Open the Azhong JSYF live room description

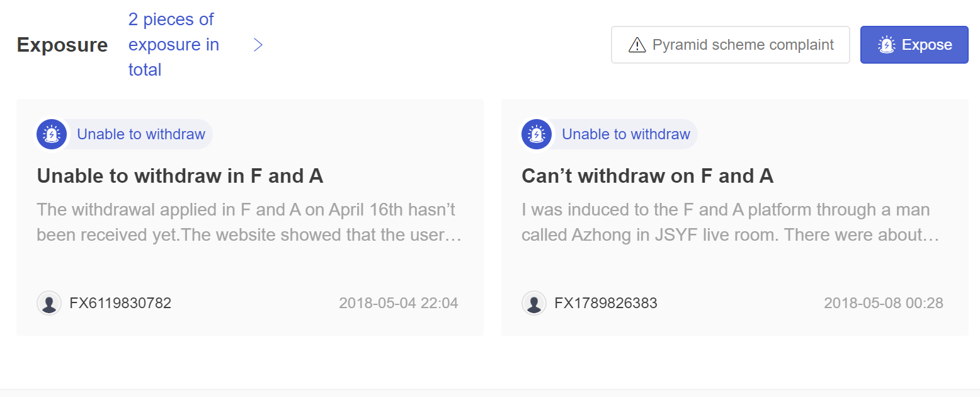tap(731, 222)
